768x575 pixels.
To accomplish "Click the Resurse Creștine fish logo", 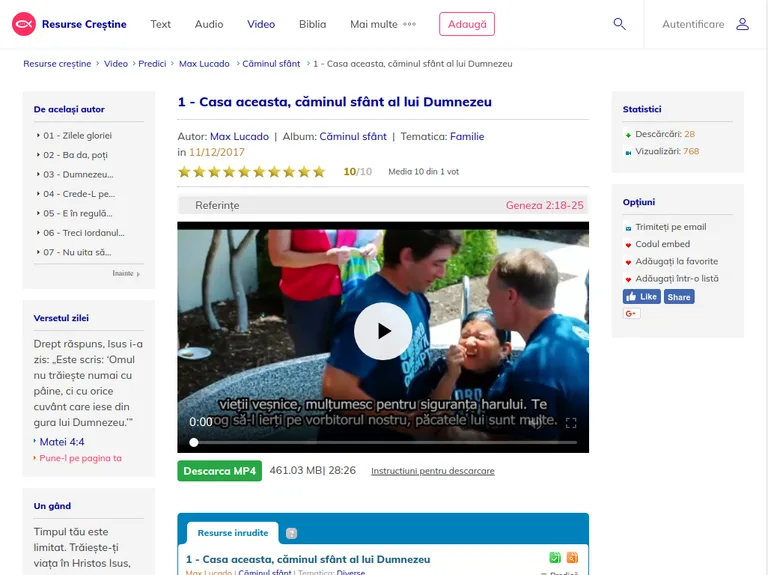I will coord(24,24).
